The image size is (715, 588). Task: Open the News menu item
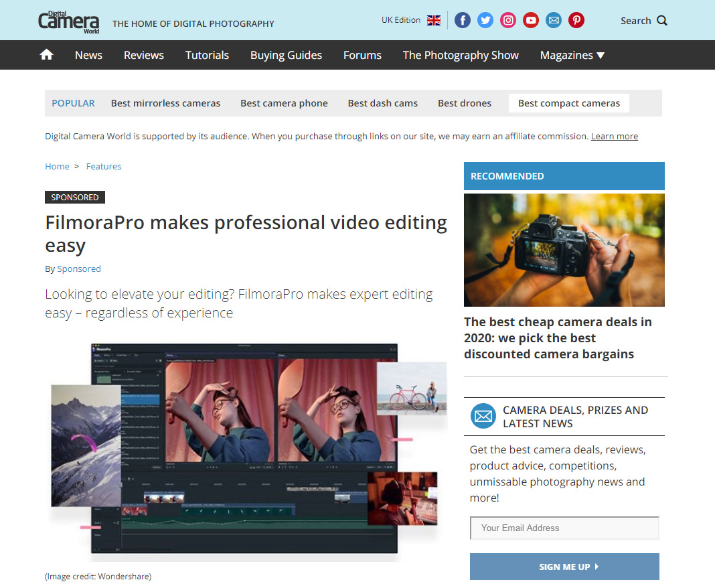pyautogui.click(x=88, y=55)
